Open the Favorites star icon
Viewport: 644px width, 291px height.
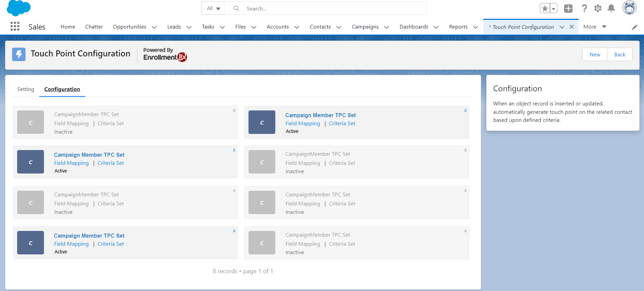tap(545, 8)
